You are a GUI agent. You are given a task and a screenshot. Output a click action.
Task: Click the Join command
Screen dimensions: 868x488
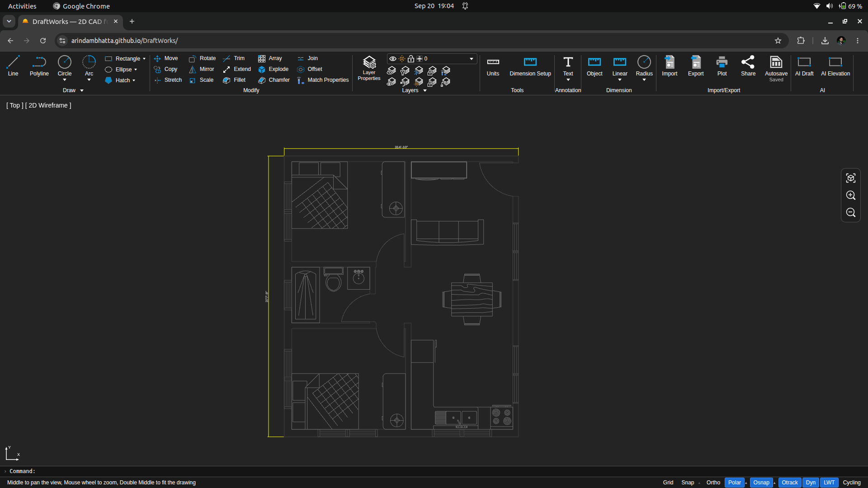pyautogui.click(x=307, y=58)
